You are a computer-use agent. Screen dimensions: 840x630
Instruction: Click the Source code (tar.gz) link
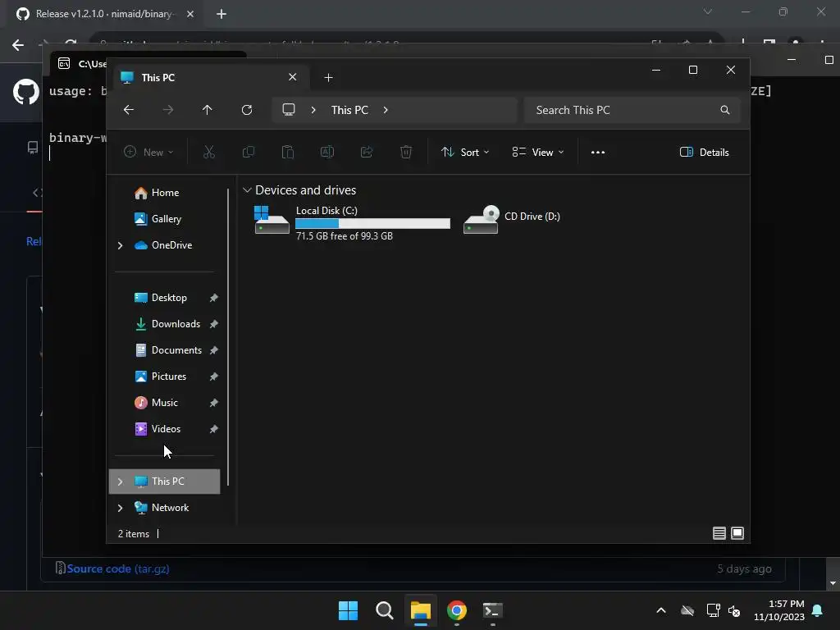click(118, 569)
